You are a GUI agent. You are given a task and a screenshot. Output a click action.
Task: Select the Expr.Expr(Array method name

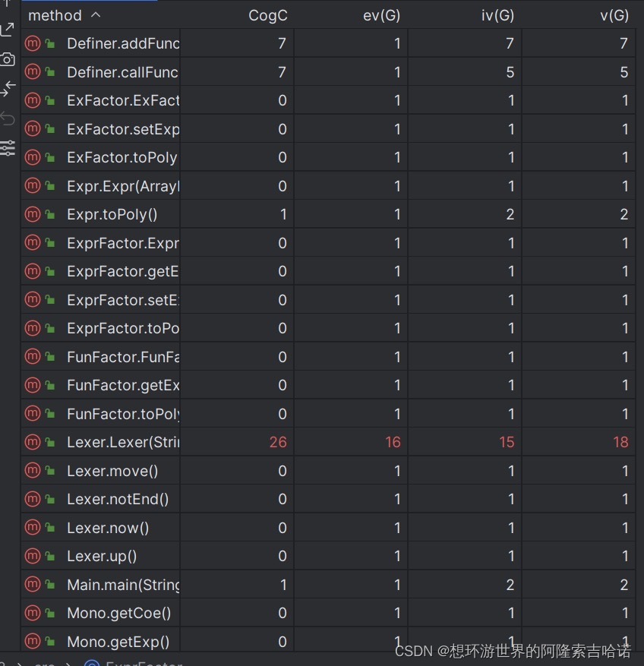click(123, 187)
